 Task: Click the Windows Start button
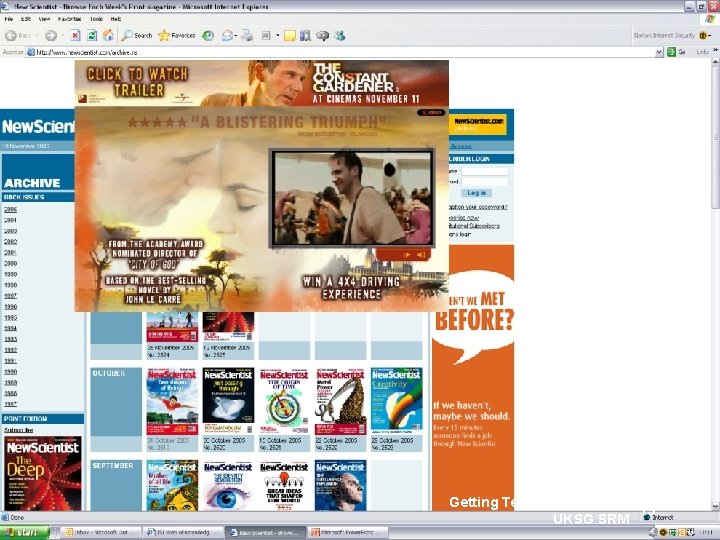[24, 533]
